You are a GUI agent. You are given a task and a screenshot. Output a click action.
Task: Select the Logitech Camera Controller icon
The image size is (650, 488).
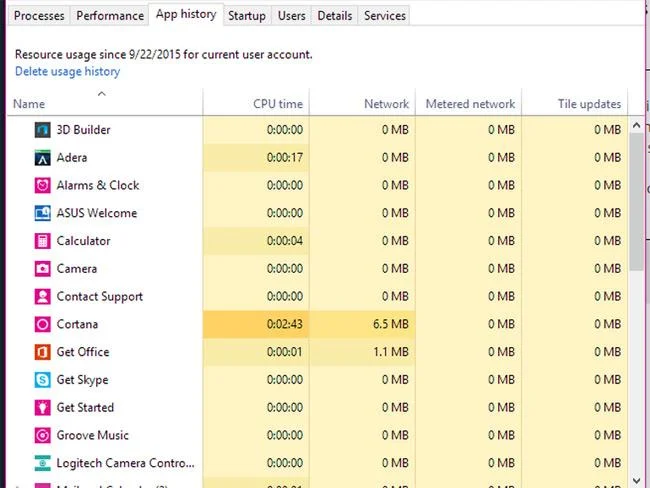tap(42, 463)
